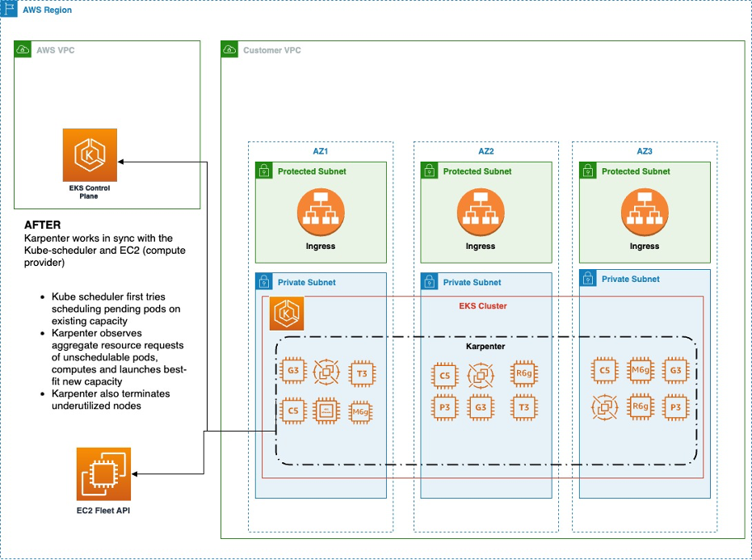Select the Karpenter label in the EKS Cluster
Screen dimensions: 752x560
(485, 346)
